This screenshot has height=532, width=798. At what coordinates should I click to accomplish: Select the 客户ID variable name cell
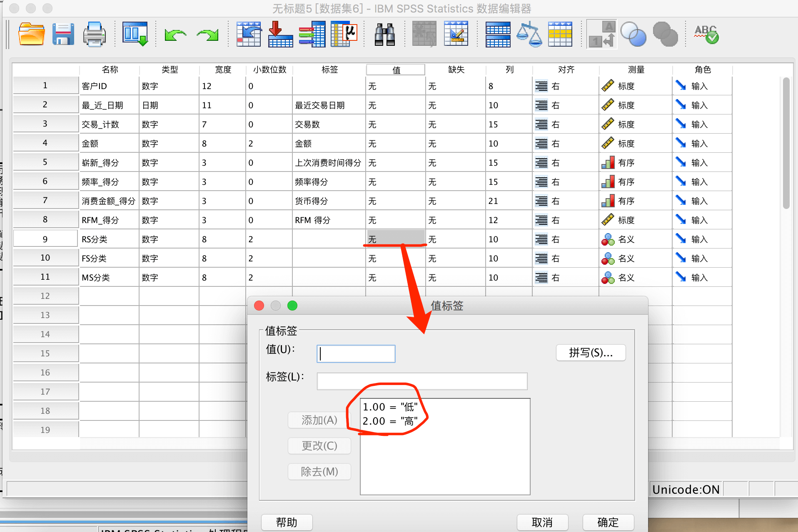click(x=109, y=86)
